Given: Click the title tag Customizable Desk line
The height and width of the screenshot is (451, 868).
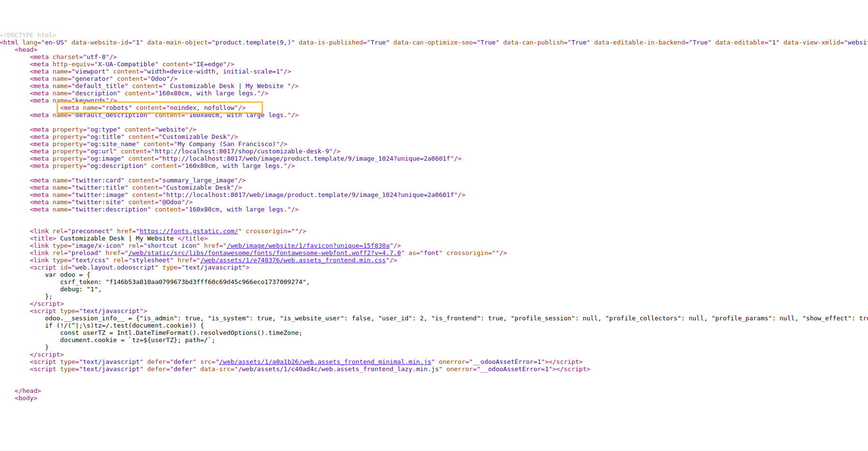Looking at the screenshot, I should point(119,239).
